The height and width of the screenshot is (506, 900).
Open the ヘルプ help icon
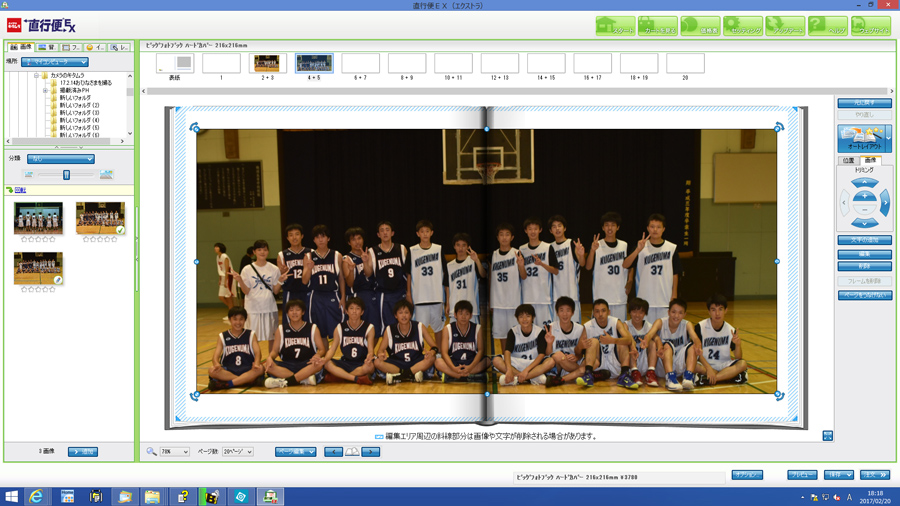pyautogui.click(x=827, y=26)
